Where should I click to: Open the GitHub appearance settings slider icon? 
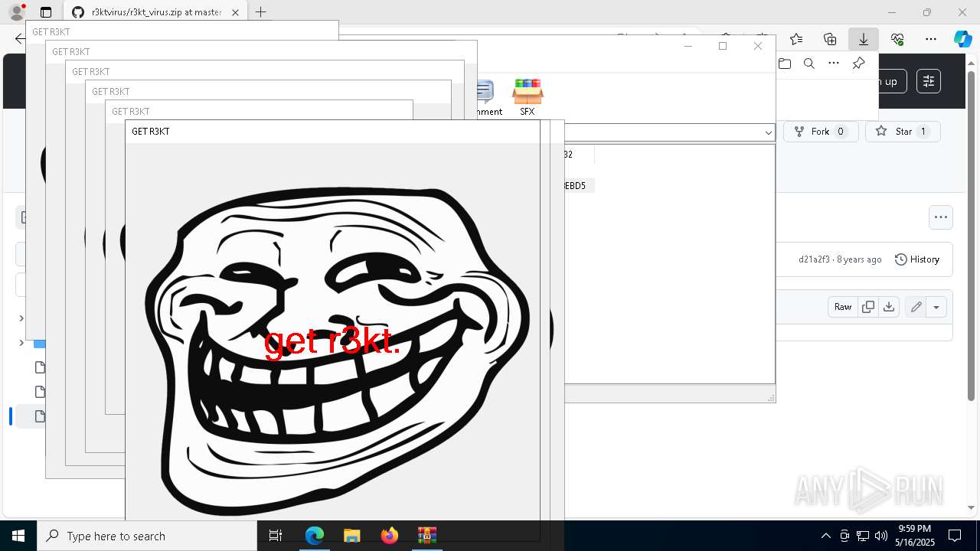click(x=929, y=81)
